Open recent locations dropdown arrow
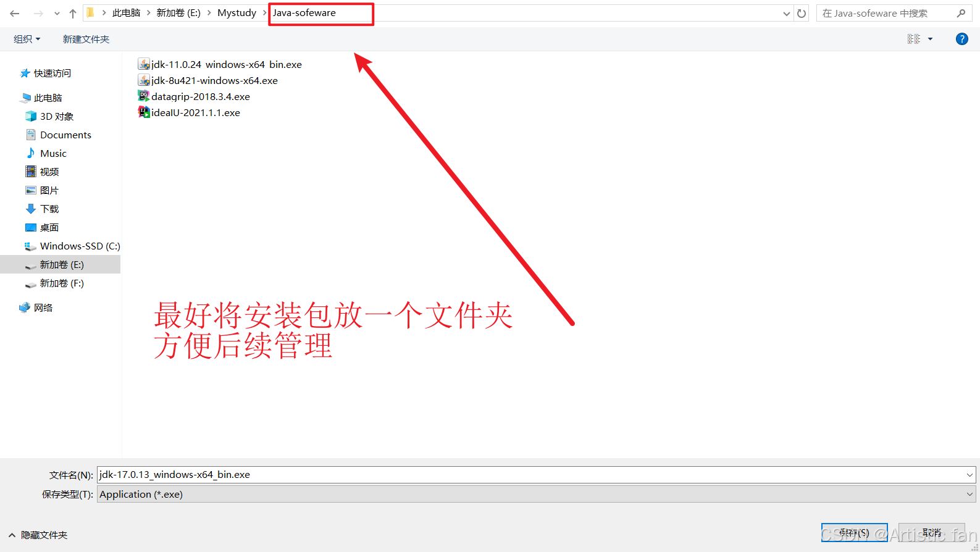Viewport: 980px width, 552px height. [57, 14]
